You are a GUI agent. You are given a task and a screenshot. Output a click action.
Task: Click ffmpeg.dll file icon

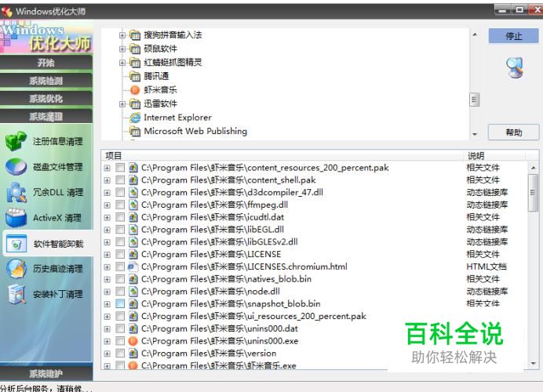pyautogui.click(x=133, y=205)
